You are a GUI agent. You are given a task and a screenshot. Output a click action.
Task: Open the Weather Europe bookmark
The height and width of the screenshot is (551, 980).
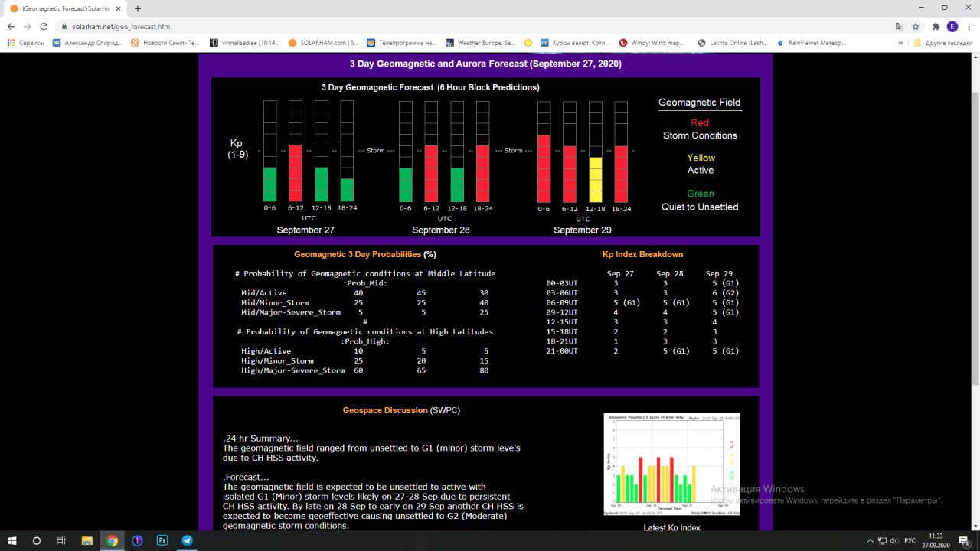coord(481,43)
